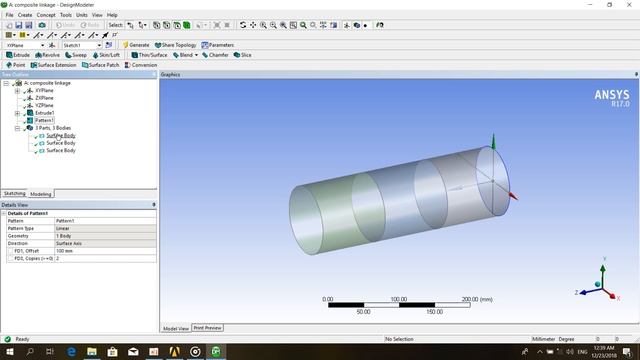
Task: Select the Pan view tool
Action: tap(253, 25)
